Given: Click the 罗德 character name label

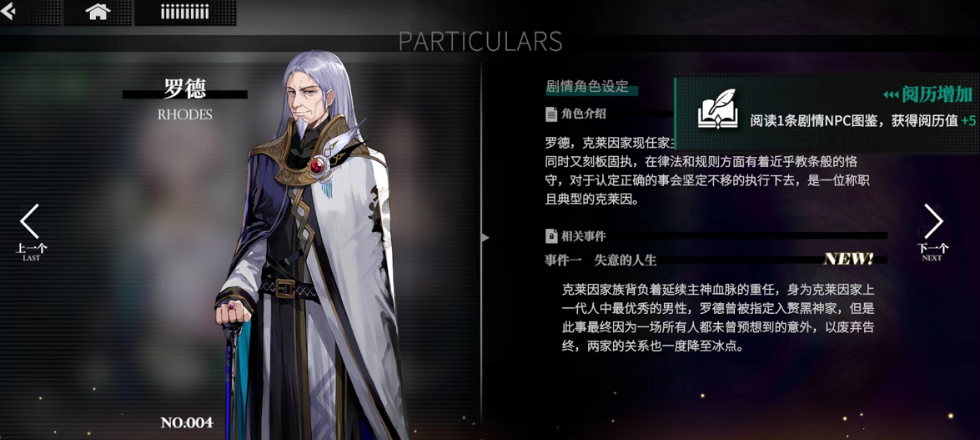Looking at the screenshot, I should 184,89.
